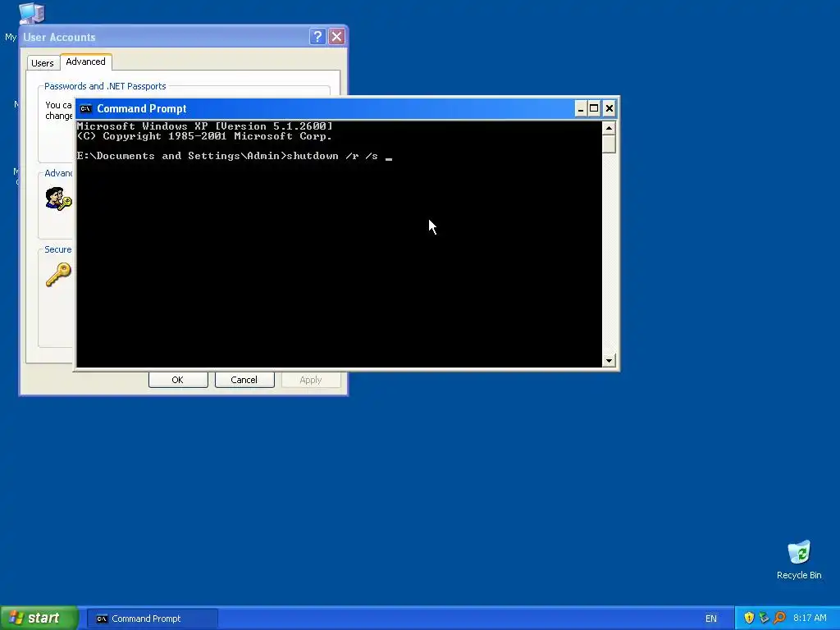Select the Advanced tab in User Accounts

click(x=85, y=62)
